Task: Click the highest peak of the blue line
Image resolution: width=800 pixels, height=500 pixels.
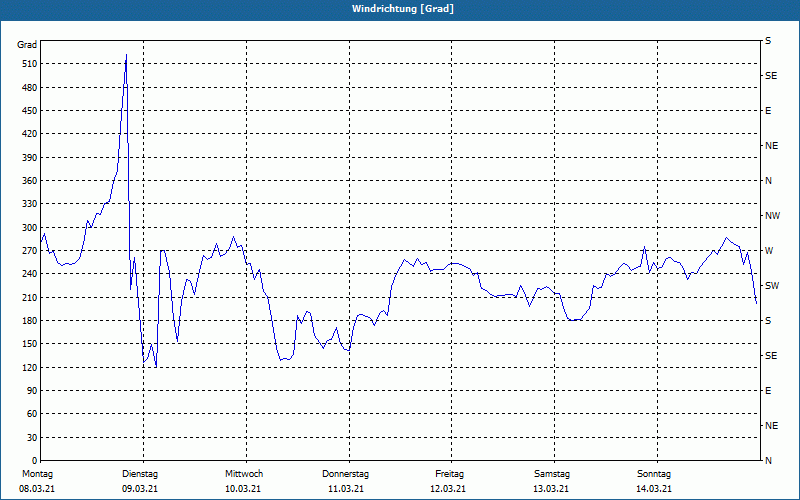Action: tap(126, 55)
